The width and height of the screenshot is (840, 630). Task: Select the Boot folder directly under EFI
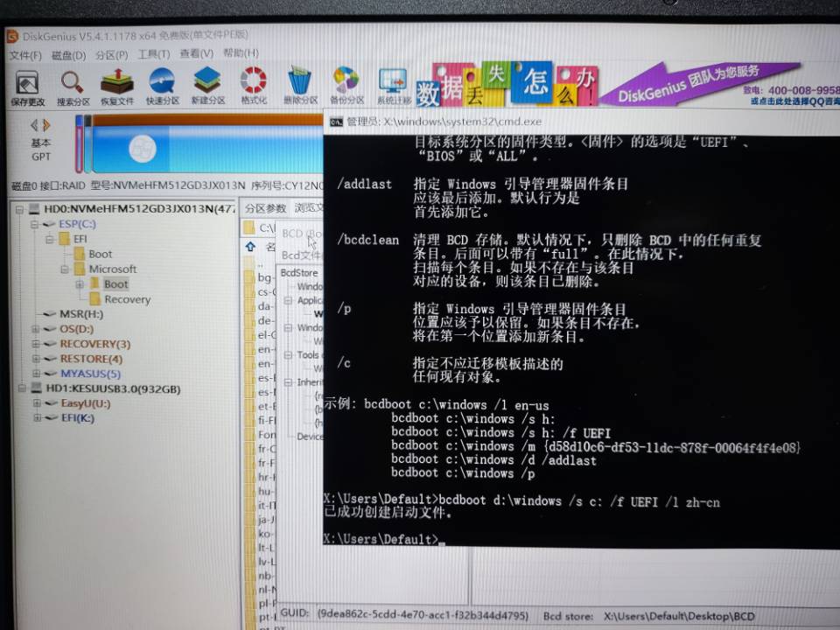100,254
